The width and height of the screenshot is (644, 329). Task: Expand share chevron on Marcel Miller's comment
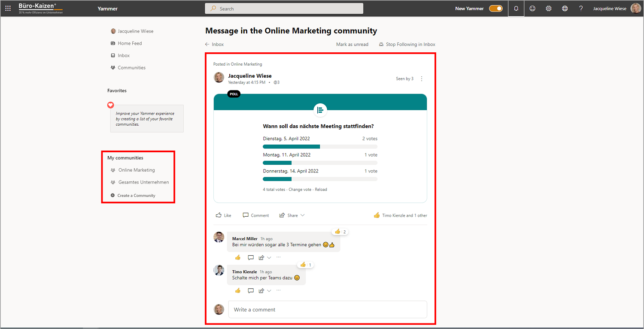pos(269,257)
